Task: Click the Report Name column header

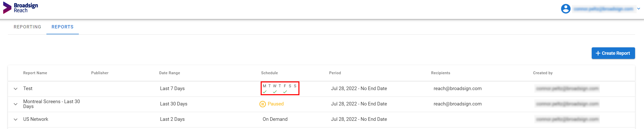Action: (x=35, y=73)
